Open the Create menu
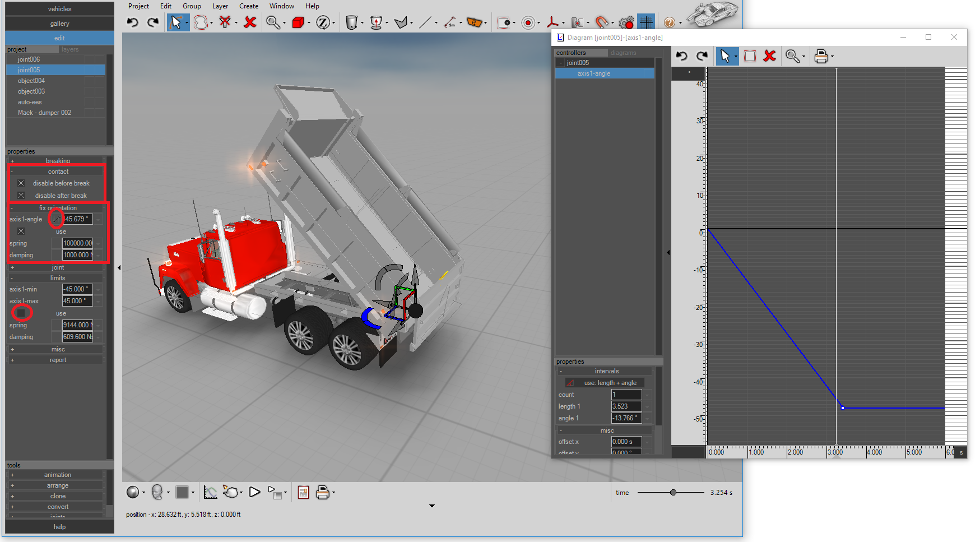The height and width of the screenshot is (542, 980). [249, 6]
